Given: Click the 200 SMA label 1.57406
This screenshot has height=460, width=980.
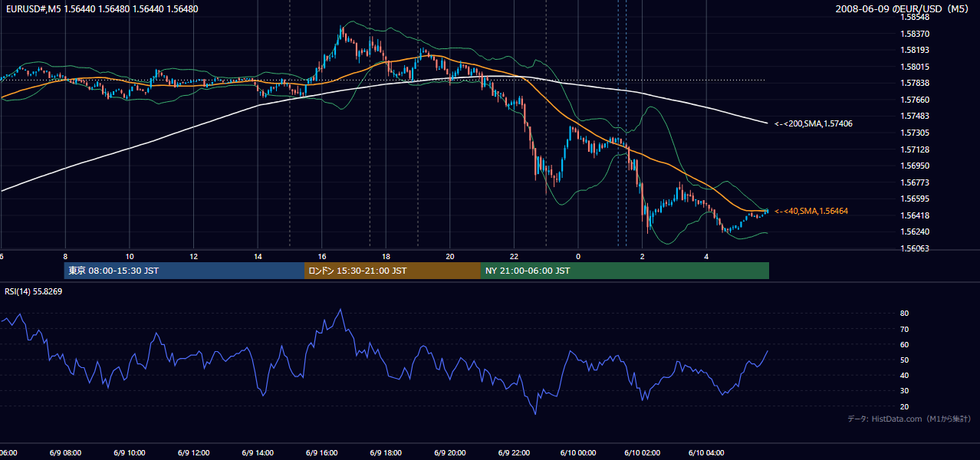Looking at the screenshot, I should point(814,123).
